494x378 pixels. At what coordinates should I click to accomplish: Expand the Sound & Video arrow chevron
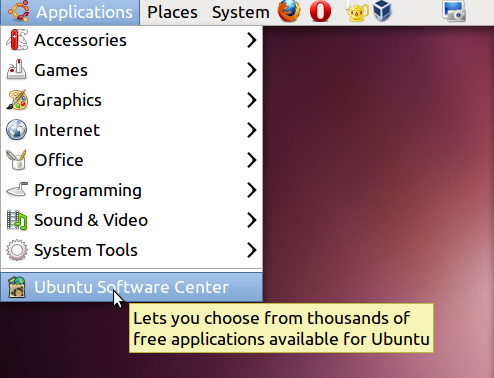(x=252, y=220)
